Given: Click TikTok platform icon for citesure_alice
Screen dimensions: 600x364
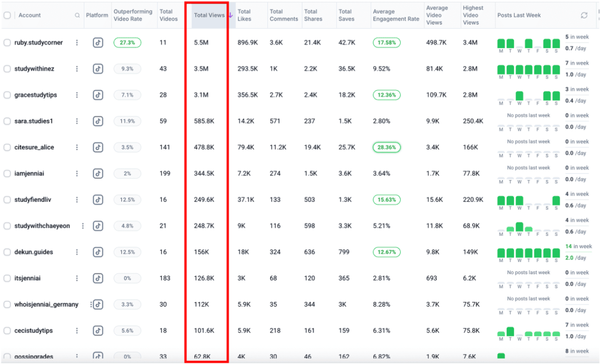Looking at the screenshot, I should 98,147.
